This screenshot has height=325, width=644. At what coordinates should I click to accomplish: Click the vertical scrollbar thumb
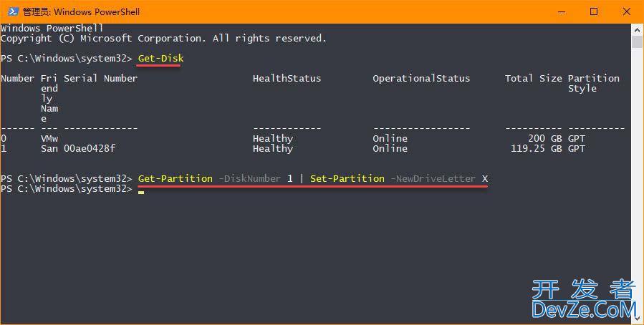point(637,42)
